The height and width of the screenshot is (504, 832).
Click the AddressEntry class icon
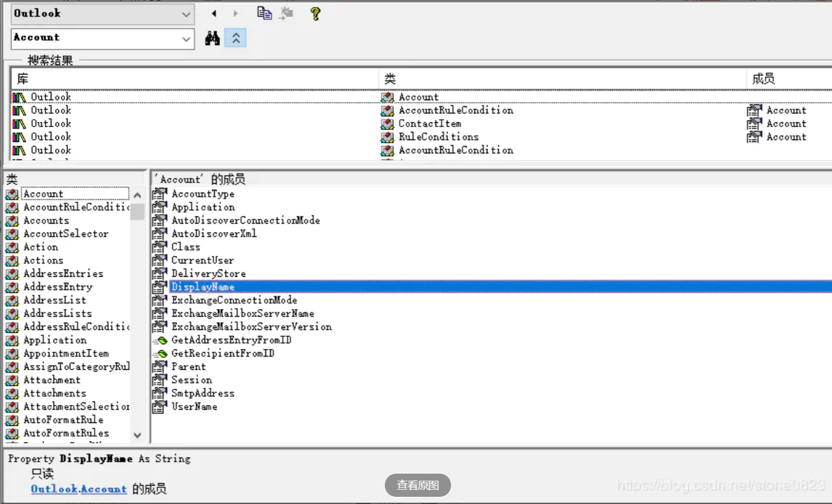click(x=13, y=287)
